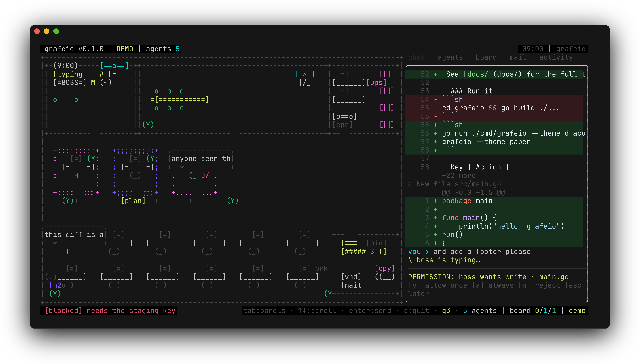Choose [y] allow once in permission prompt
640x364 pixels.
[438, 285]
